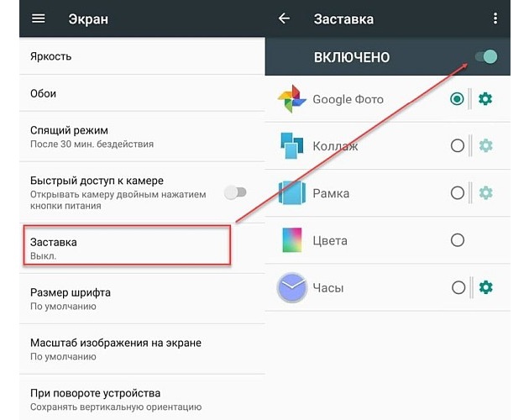Click the Рамка settings gear icon
This screenshot has height=420, width=529.
point(485,193)
